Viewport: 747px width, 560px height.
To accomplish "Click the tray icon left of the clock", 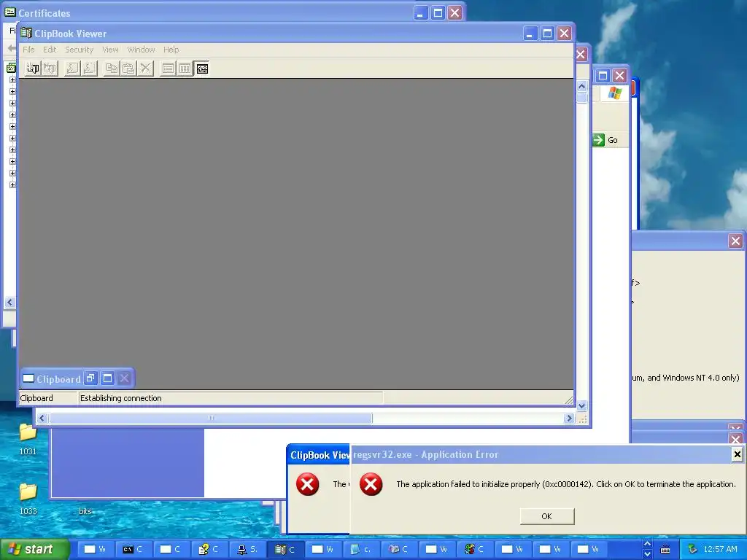I will [x=692, y=550].
